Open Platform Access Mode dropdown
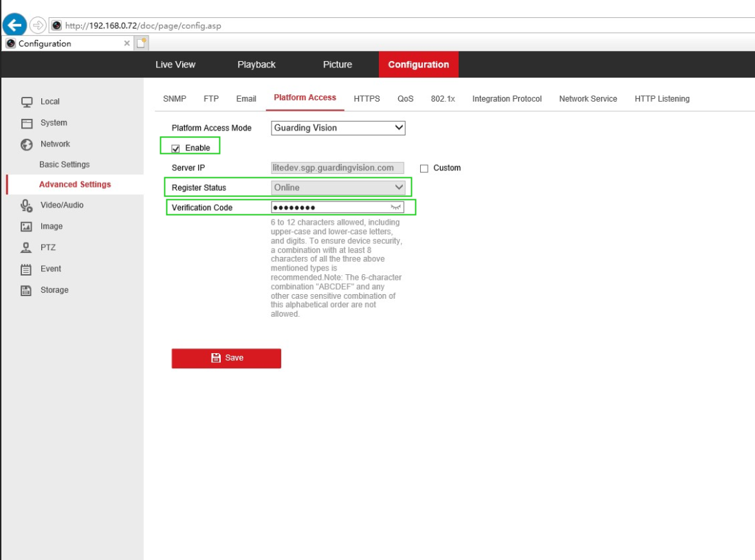Viewport: 755px width, 560px height. tap(338, 128)
